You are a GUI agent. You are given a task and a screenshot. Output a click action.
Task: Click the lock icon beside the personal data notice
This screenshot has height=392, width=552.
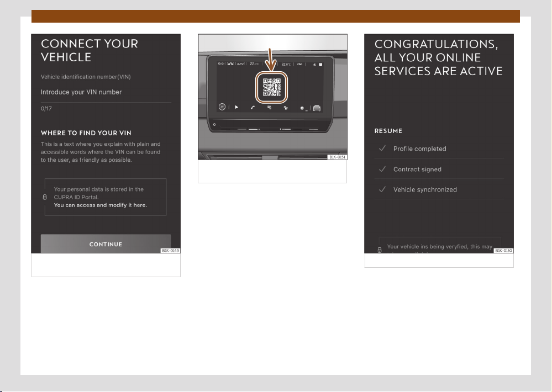click(45, 197)
